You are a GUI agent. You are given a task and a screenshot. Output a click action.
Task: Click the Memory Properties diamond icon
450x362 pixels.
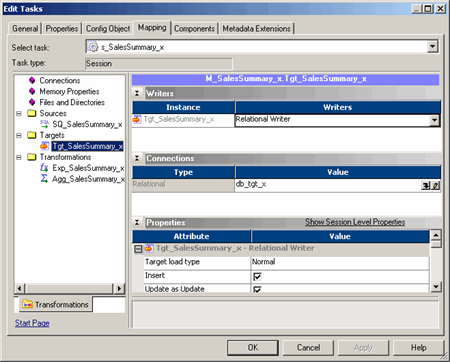point(32,91)
